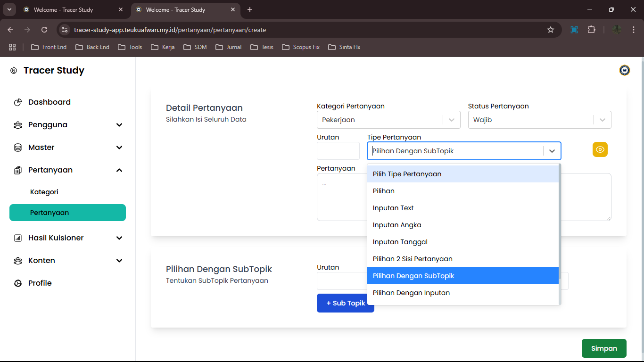Click the green Simpan button
Screen dimensions: 644x362
(x=603, y=348)
